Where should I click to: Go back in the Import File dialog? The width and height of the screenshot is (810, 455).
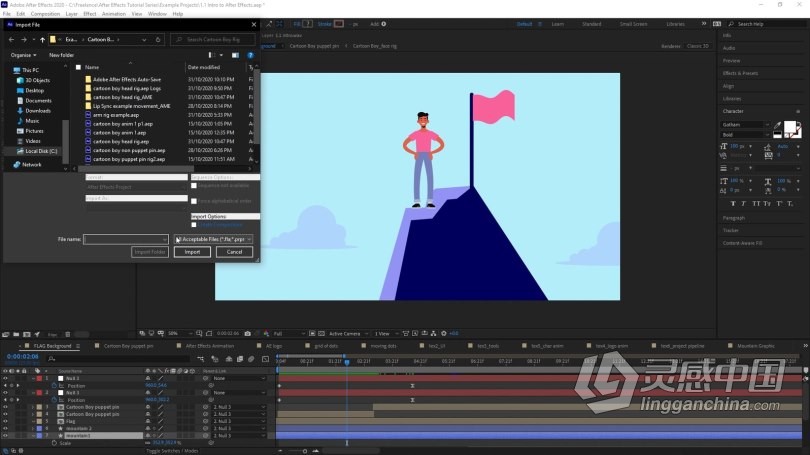pos(11,39)
